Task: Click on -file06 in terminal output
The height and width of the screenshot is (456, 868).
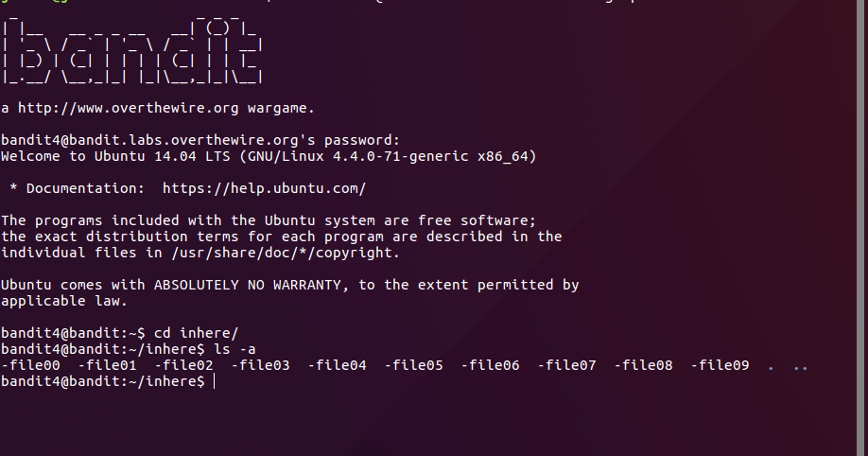Action: click(x=491, y=365)
